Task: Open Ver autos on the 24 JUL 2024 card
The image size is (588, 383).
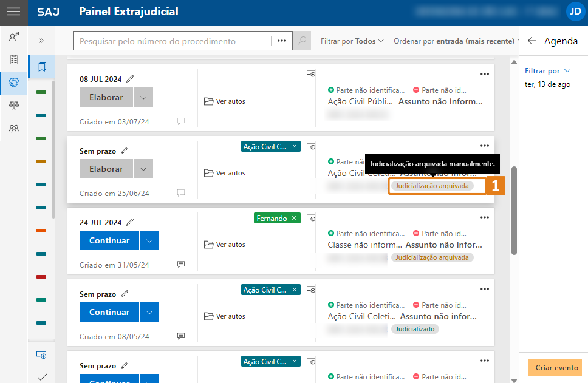Action: click(225, 245)
